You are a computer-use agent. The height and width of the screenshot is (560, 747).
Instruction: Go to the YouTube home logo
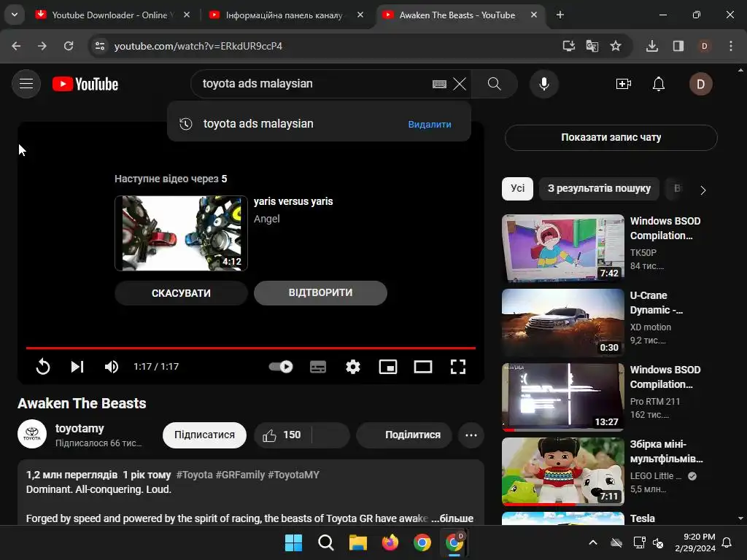(x=85, y=85)
